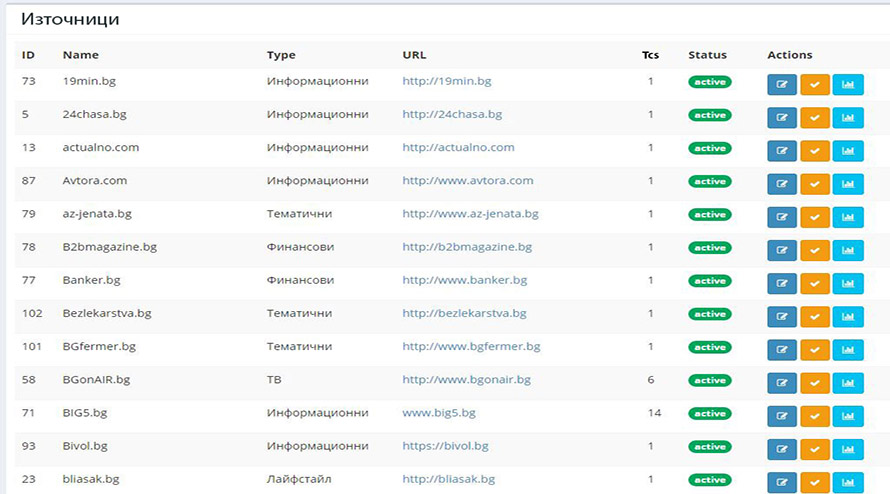This screenshot has height=494, width=890.
Task: Click the active badge for BIG5.bg
Action: pyautogui.click(x=710, y=413)
